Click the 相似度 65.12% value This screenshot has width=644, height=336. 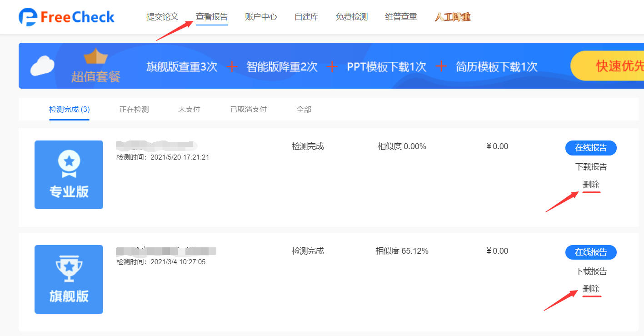(x=402, y=251)
